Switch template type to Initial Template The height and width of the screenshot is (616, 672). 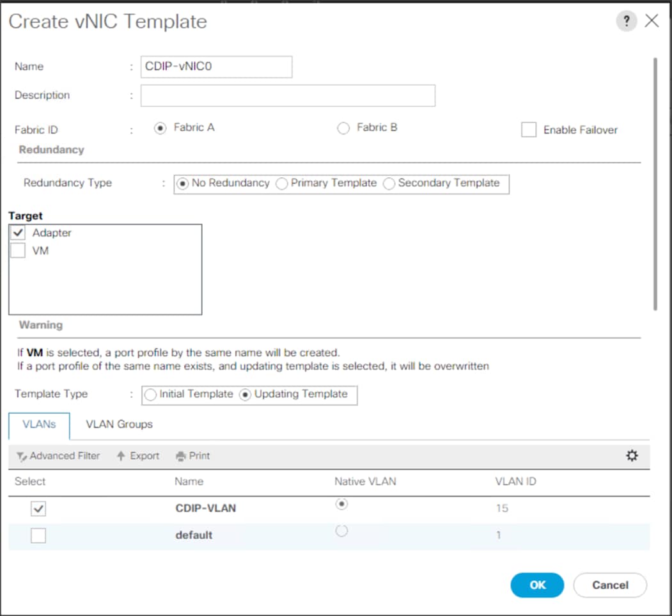150,395
